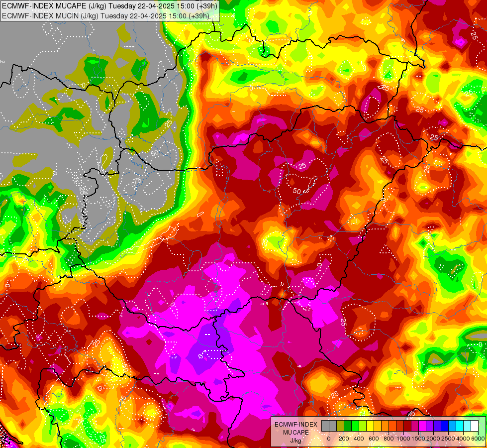The image size is (487, 448).
Task: Click the dark green legend swatch
Action: [348, 426]
